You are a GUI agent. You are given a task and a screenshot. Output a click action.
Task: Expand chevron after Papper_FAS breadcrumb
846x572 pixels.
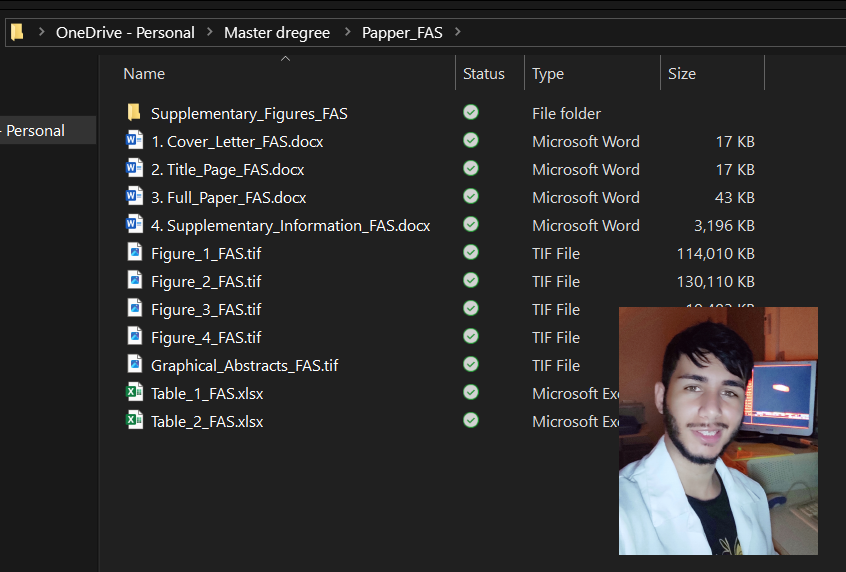tap(458, 32)
